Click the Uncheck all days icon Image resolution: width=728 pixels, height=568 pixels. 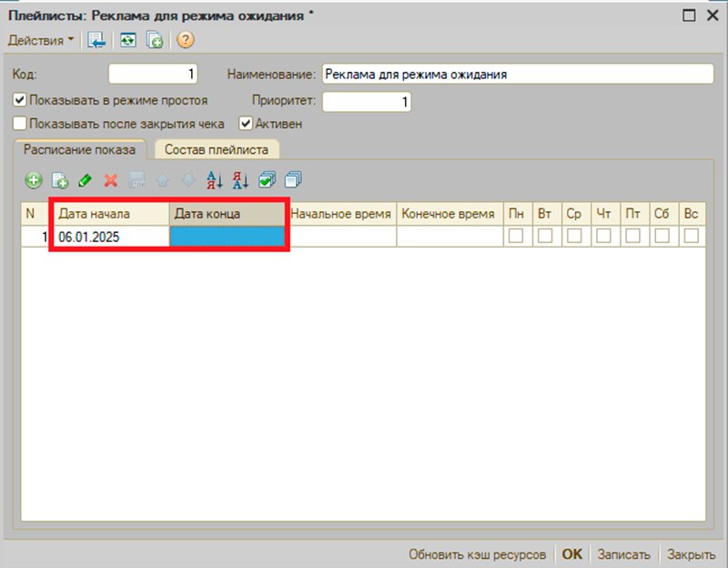click(293, 179)
